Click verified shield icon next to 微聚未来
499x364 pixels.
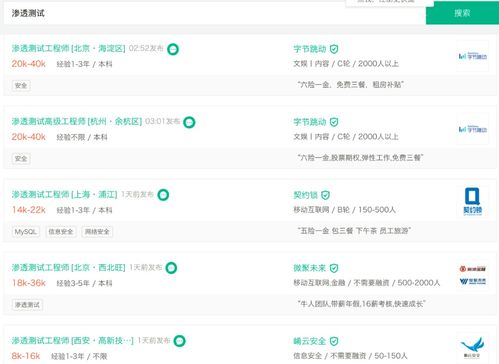tap(334, 268)
